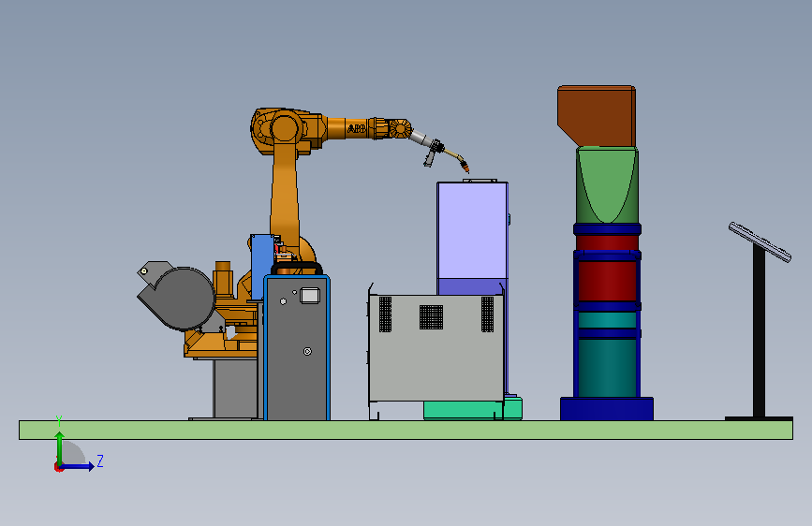Select the grey pedestal under the robot

click(x=236, y=388)
